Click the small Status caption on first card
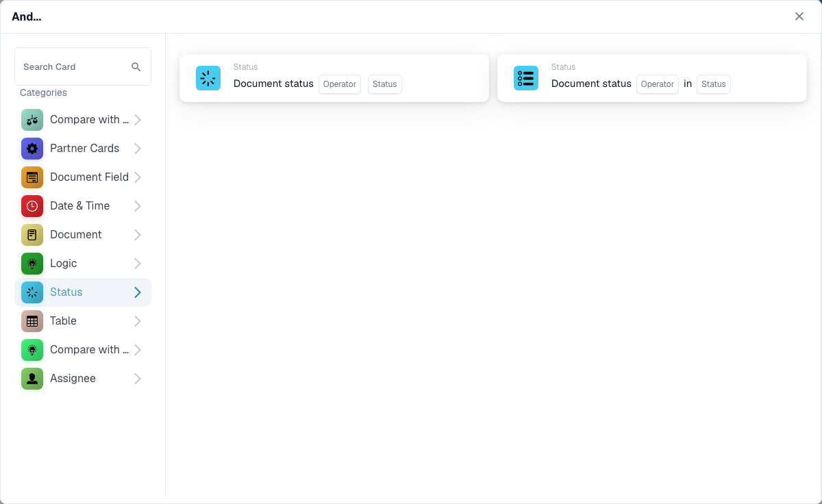This screenshot has width=822, height=504. click(x=245, y=67)
